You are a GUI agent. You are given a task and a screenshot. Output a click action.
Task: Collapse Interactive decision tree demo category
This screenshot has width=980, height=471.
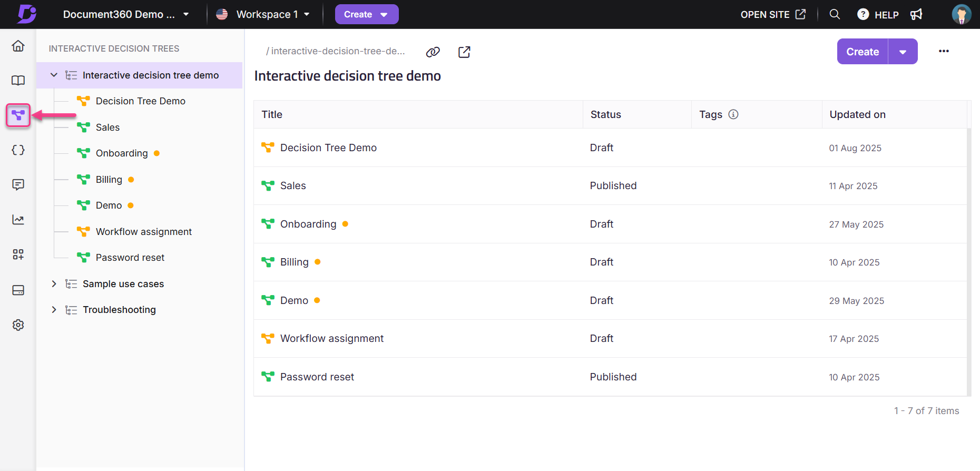(x=54, y=75)
